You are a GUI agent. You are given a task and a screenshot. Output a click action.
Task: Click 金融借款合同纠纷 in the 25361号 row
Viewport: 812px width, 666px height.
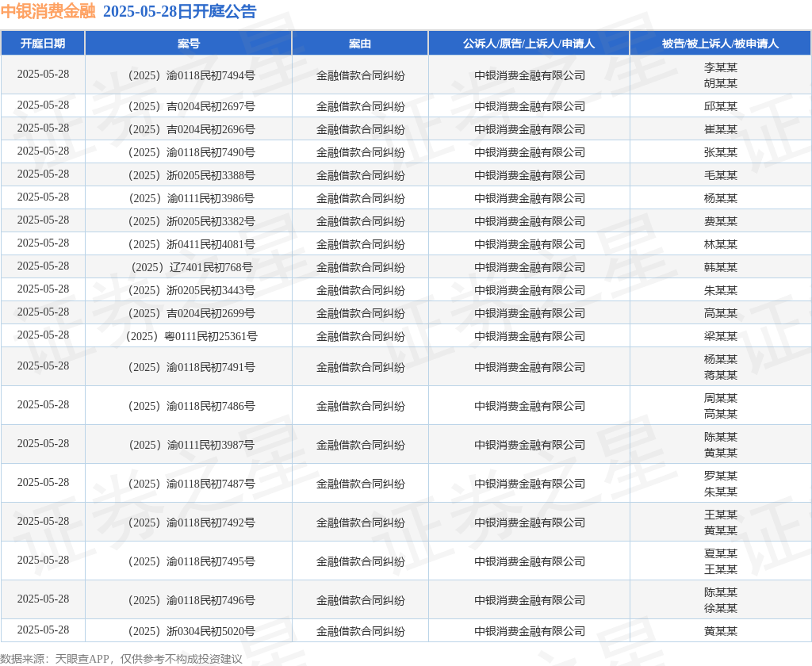(x=361, y=337)
